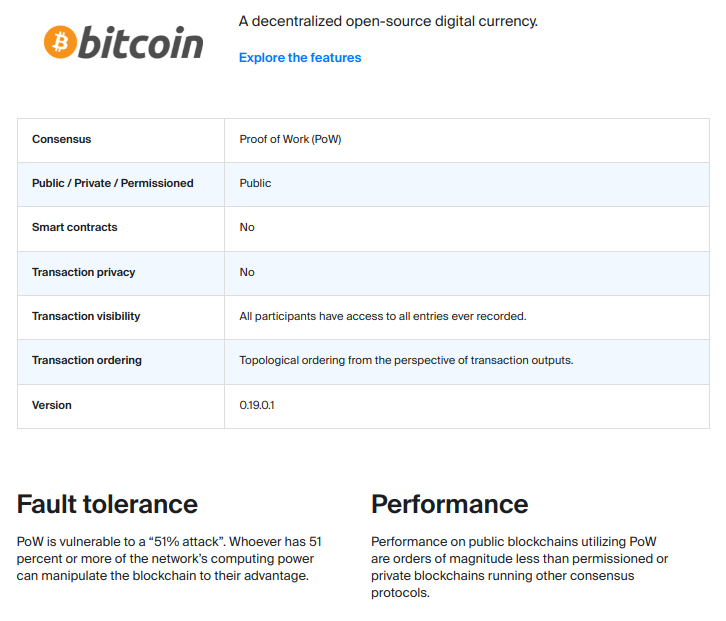Select the Version row label
Viewport: 726px width, 621px height.
(52, 405)
